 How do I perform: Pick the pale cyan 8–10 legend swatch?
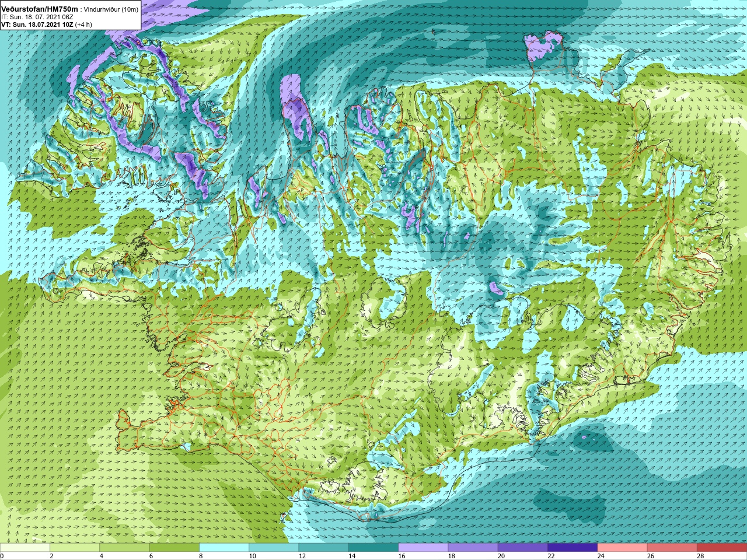coord(224,548)
